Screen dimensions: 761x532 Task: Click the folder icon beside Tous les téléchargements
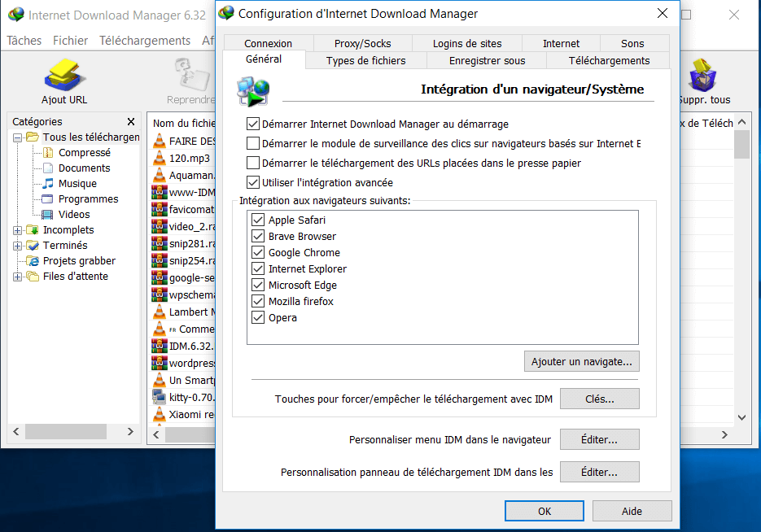pyautogui.click(x=33, y=137)
